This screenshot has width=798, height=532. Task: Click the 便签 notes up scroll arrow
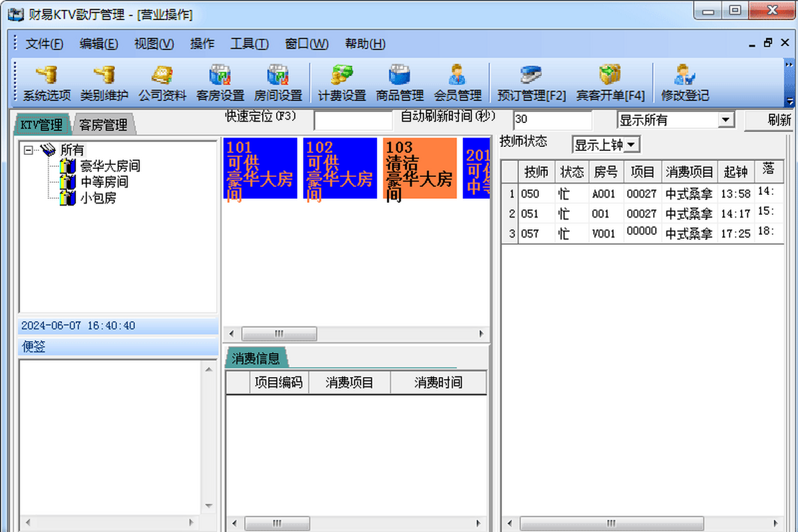pos(210,368)
